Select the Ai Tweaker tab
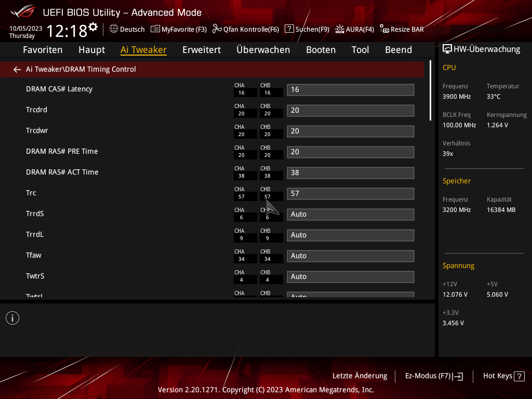532x399 pixels. 143,50
